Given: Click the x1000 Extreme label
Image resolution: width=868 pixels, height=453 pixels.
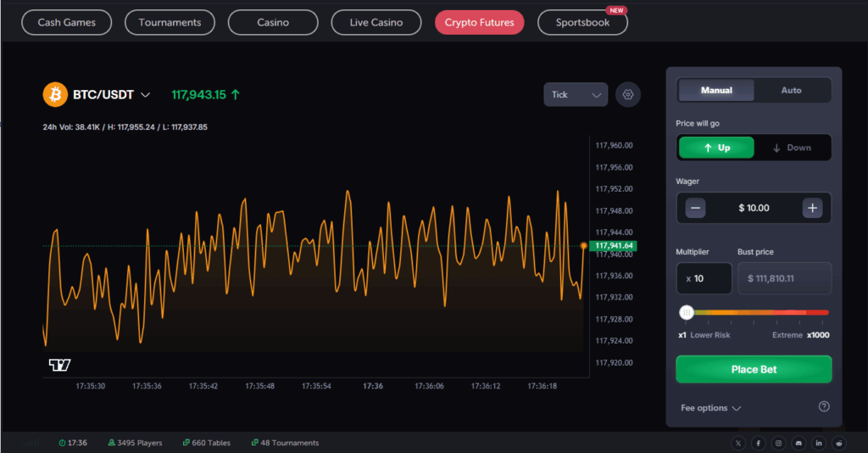Looking at the screenshot, I should point(801,335).
